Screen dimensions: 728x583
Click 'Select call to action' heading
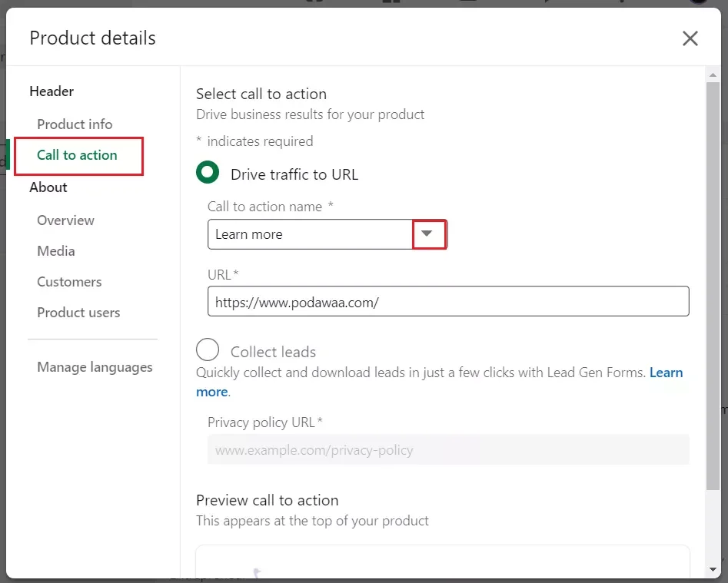click(x=261, y=94)
